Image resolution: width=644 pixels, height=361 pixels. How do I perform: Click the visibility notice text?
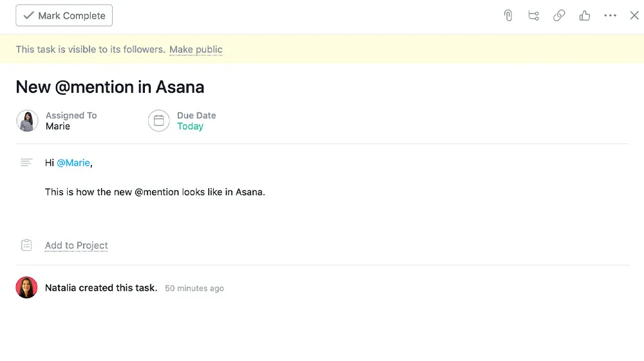[x=90, y=50]
